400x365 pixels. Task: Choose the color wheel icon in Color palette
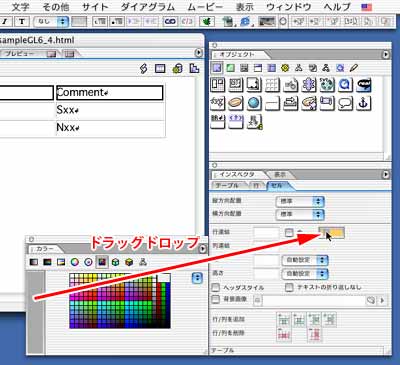(74, 262)
